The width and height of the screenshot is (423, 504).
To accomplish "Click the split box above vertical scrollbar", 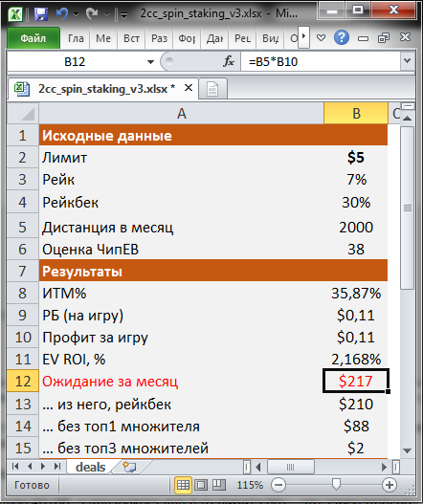I will (409, 106).
